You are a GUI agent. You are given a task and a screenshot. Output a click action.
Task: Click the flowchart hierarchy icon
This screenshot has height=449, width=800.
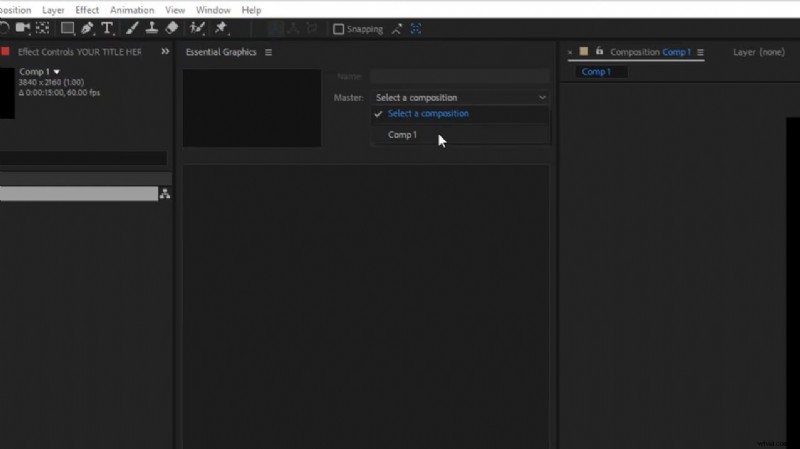[x=165, y=194]
